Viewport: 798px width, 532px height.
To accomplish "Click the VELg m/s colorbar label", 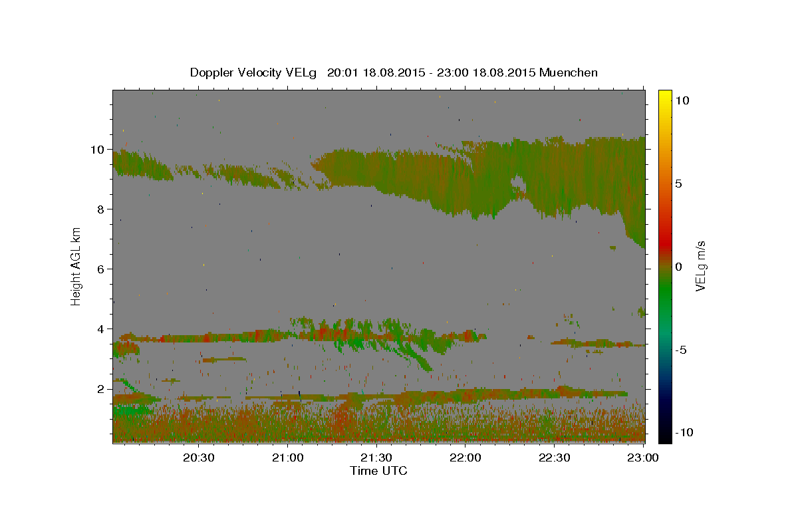I will (x=700, y=267).
